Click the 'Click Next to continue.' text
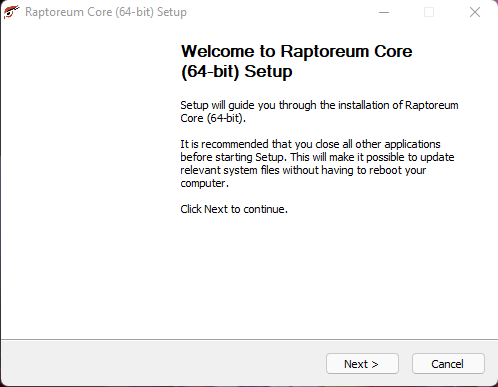This screenshot has width=498, height=387. pos(234,209)
